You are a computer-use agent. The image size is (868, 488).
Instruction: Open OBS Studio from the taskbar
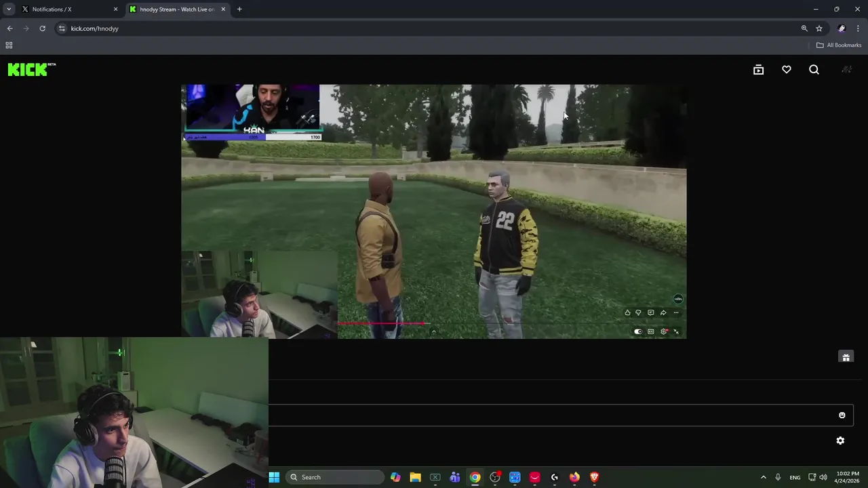coord(495,477)
